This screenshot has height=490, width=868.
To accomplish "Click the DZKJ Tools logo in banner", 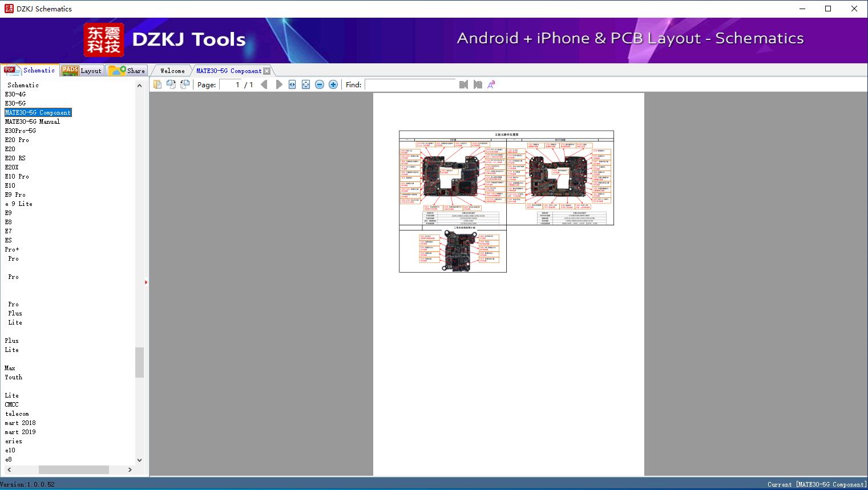I will point(165,40).
